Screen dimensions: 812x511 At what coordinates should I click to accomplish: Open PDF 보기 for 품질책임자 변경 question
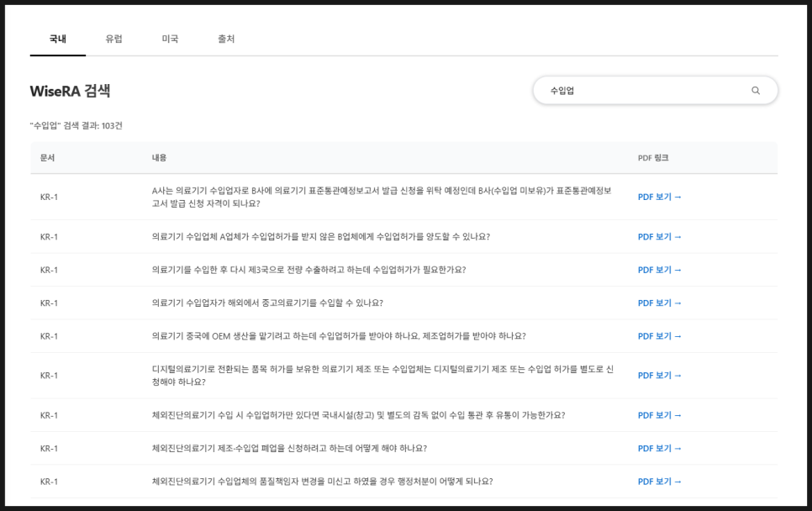coord(661,481)
